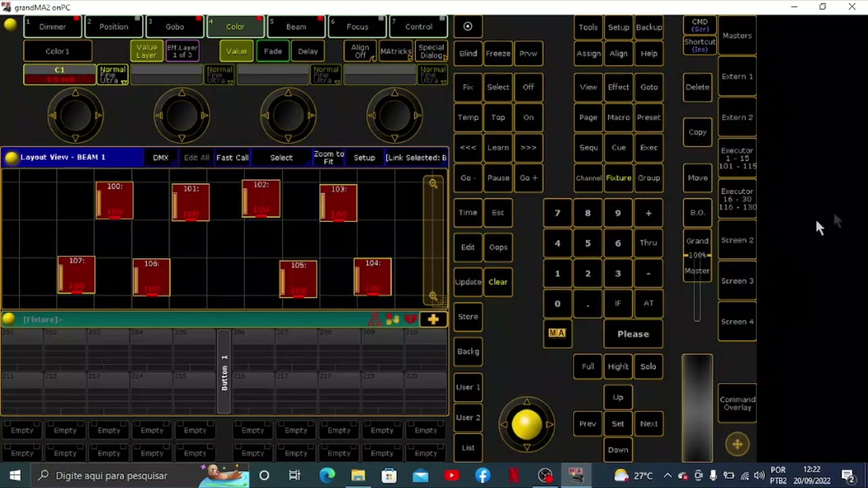Image resolution: width=868 pixels, height=488 pixels.
Task: Click the MA key below the number pad
Action: point(557,333)
